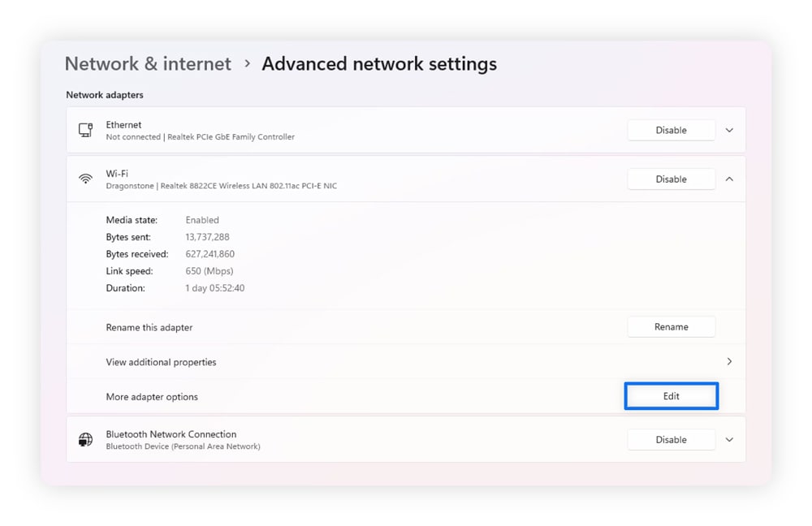
Task: Disable the Ethernet adapter
Action: coord(671,130)
